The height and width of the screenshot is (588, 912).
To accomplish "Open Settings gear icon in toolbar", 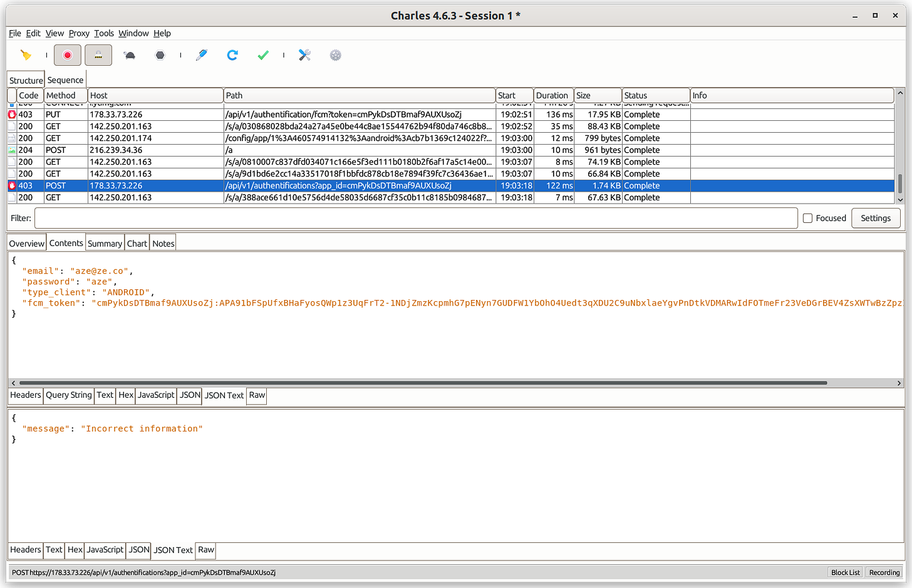I will (x=336, y=55).
